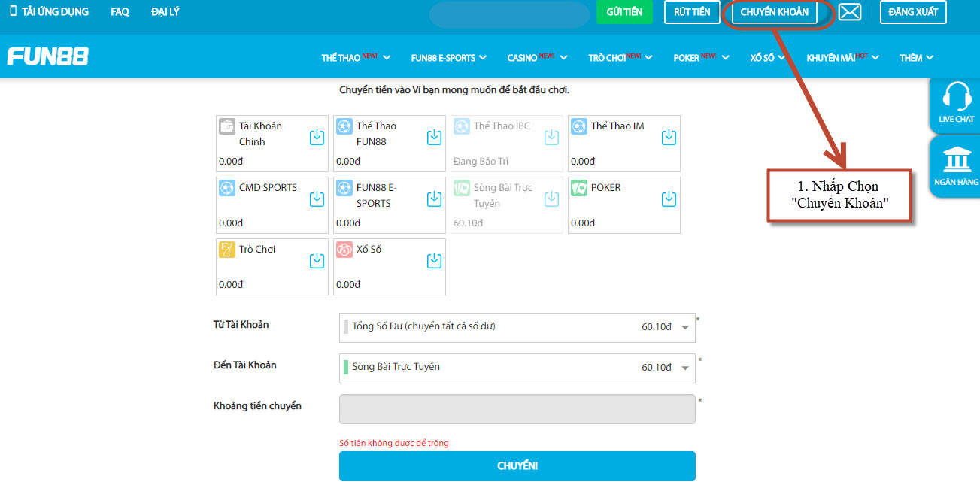Click lottery balls icon of Xổ Số
The width and height of the screenshot is (980, 494).
(x=344, y=250)
